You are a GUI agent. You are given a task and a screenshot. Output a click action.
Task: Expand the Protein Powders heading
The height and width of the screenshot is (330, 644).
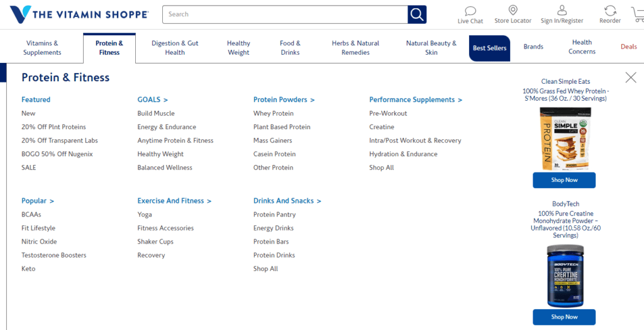tap(284, 100)
